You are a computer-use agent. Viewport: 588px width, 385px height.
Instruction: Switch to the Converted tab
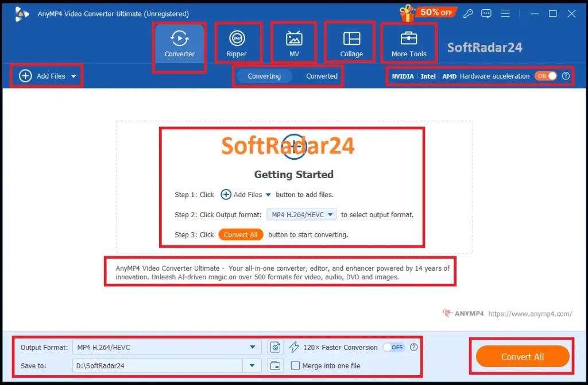[x=322, y=76]
